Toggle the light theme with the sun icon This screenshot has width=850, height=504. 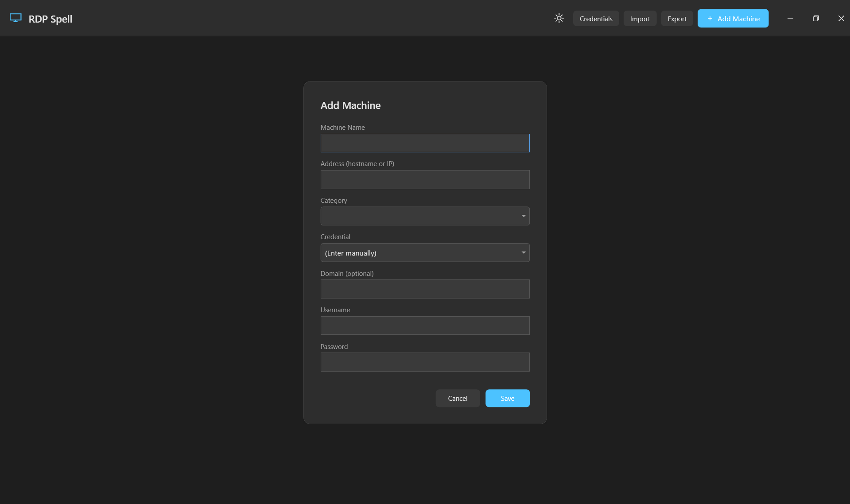(559, 18)
